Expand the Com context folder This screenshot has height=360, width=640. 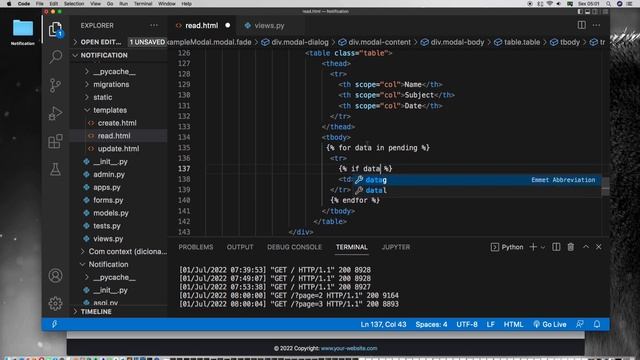click(x=127, y=251)
